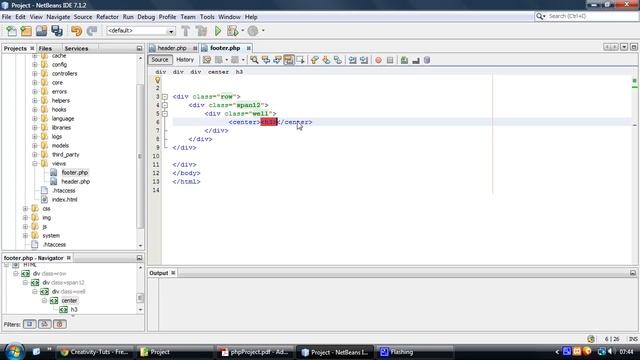Collapse the center node in Navigator
The image size is (640, 360).
click(x=44, y=300)
